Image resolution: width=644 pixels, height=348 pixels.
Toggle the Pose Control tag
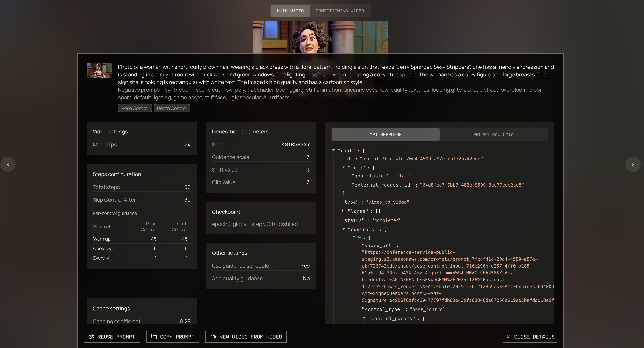(x=135, y=108)
